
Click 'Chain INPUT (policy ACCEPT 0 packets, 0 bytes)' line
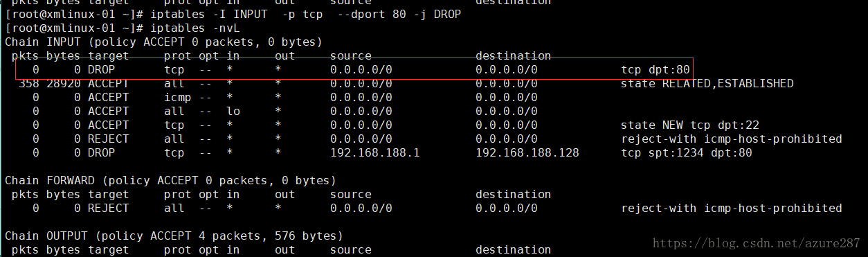(164, 42)
